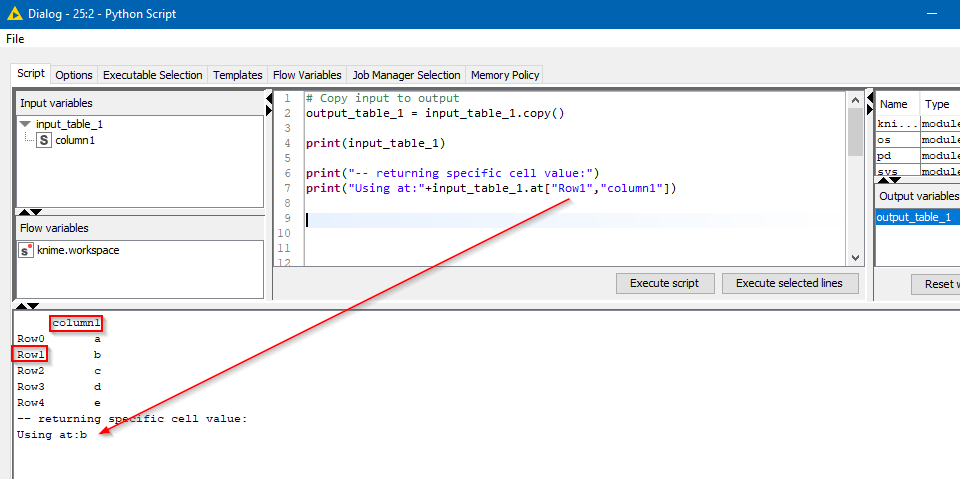Click editor scrollbar down arrow
The width and height of the screenshot is (960, 479).
[x=855, y=257]
